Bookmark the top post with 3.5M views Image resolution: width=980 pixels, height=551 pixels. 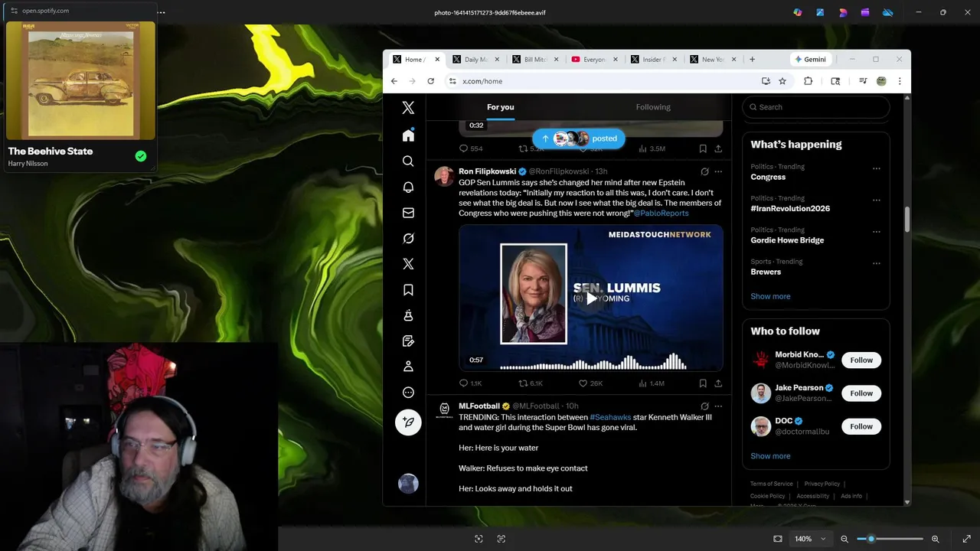pos(703,148)
